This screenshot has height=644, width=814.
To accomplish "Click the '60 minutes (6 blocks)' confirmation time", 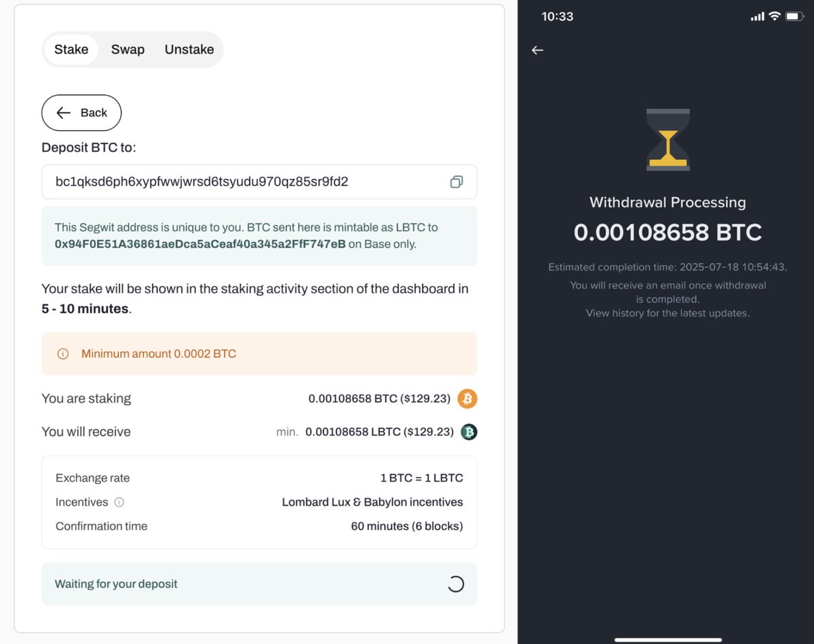I will click(407, 526).
